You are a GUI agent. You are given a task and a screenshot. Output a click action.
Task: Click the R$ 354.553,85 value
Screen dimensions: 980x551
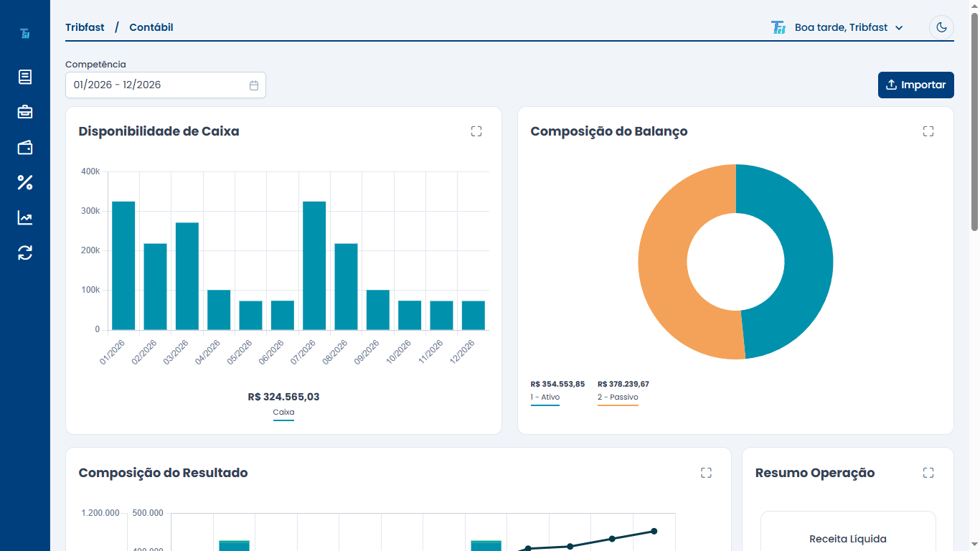pyautogui.click(x=557, y=384)
